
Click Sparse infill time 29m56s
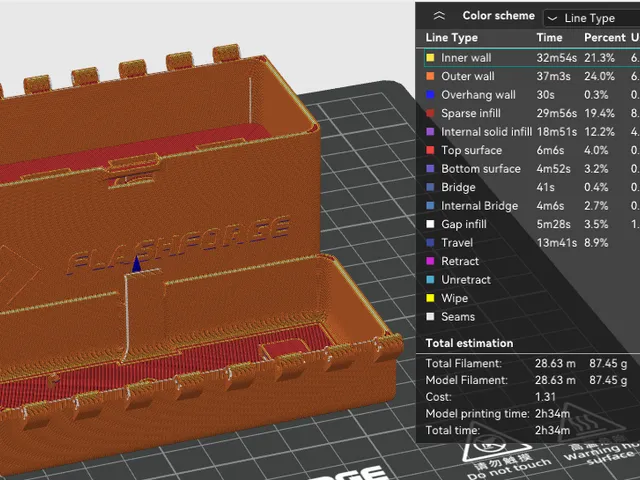(556, 113)
